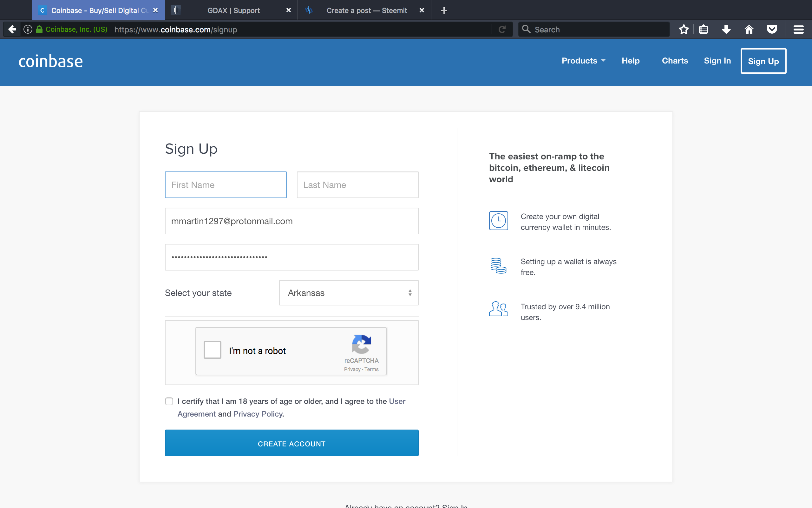Open a new tab with the plus icon
The width and height of the screenshot is (812, 508).
coord(444,10)
